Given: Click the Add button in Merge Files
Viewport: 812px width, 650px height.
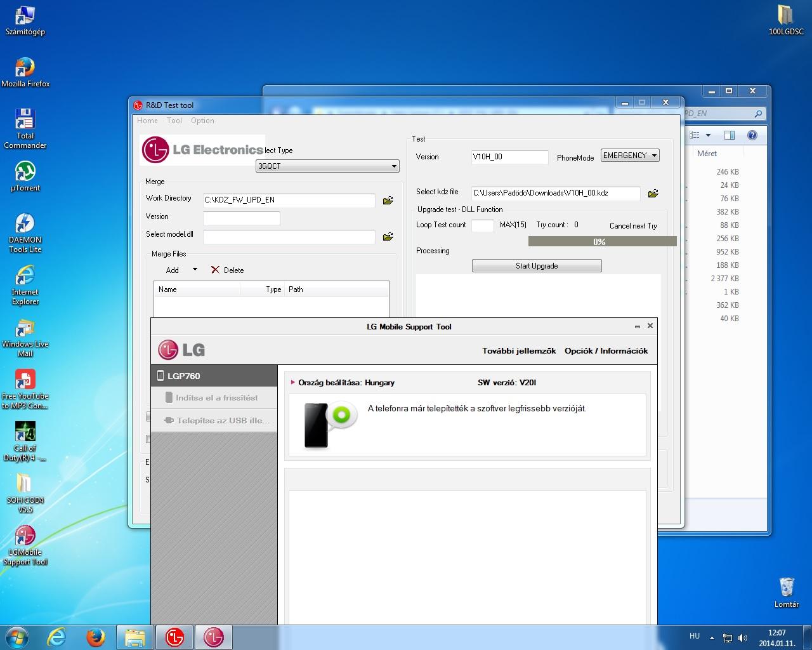Looking at the screenshot, I should tap(173, 270).
